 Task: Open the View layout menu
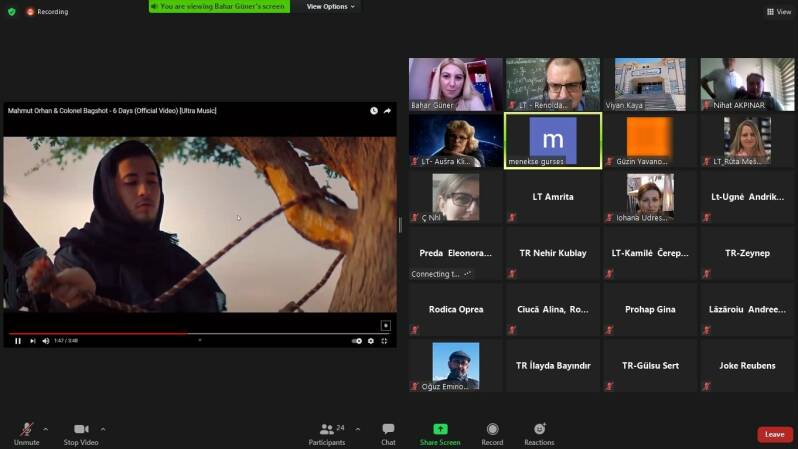[779, 11]
